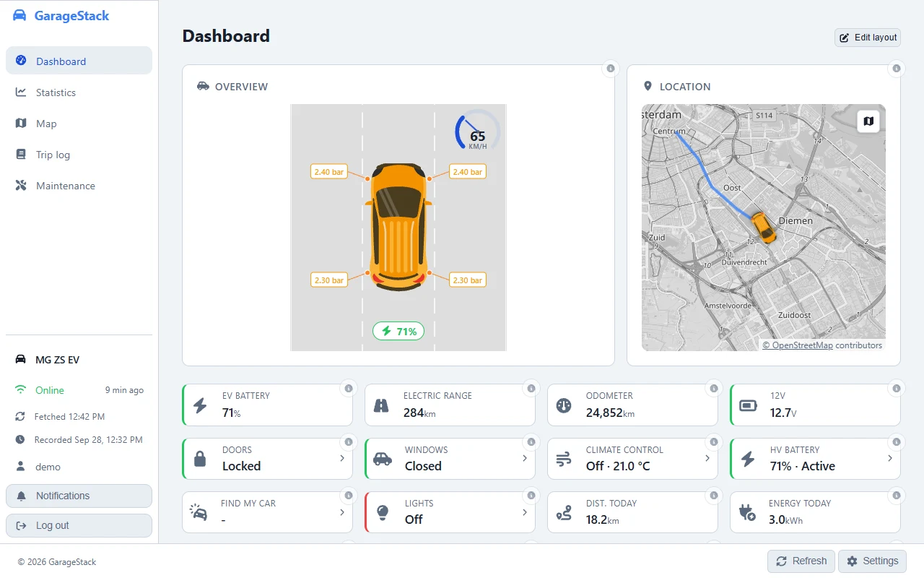Click the GarageStack car logo icon
The height and width of the screenshot is (578, 924).
19,16
